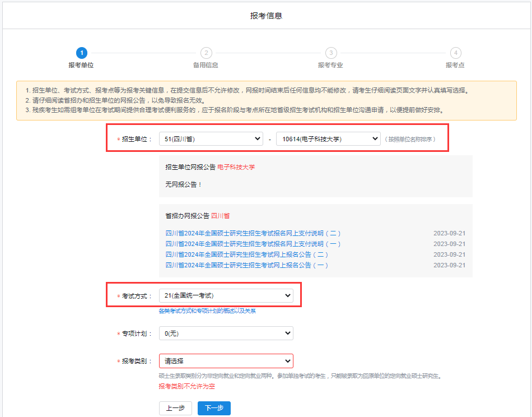Viewport: 532px width, 417px height.
Task: Click the 上一步 button
Action: (175, 408)
